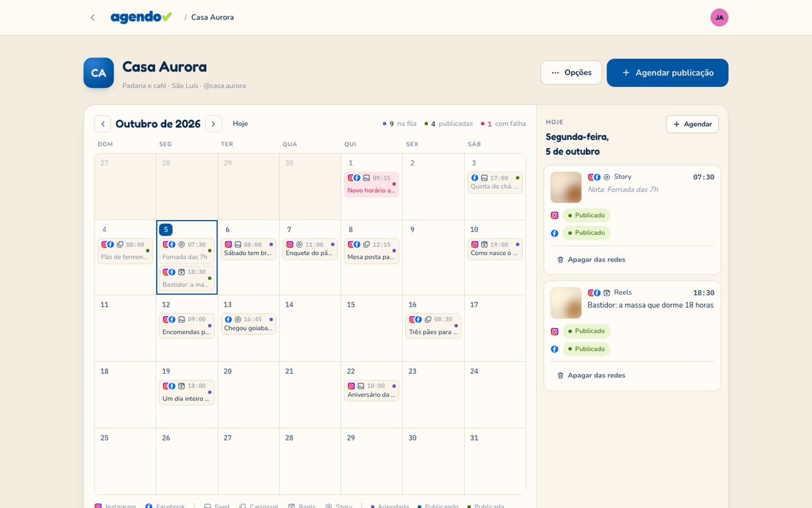Image resolution: width=812 pixels, height=508 pixels.
Task: Click Apagar das redes under the Story post
Action: tap(591, 259)
